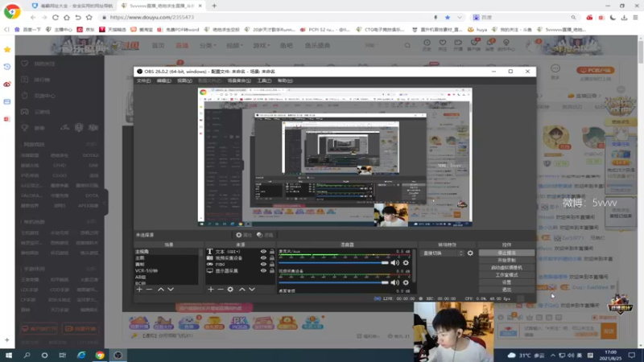Click Douyu search magnifier icon

[407, 45]
